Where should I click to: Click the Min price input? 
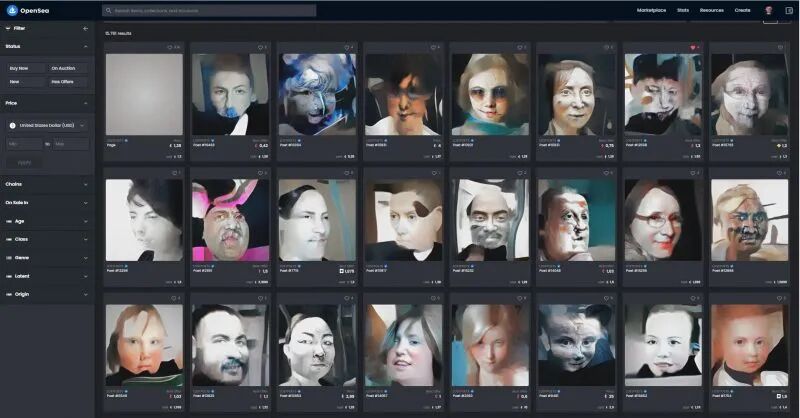coord(24,144)
